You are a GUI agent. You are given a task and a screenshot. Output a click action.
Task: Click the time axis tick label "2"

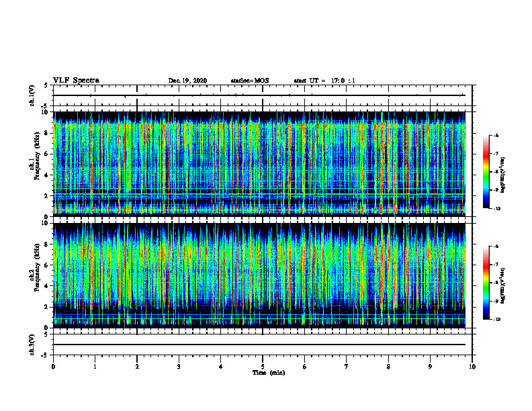click(x=137, y=367)
